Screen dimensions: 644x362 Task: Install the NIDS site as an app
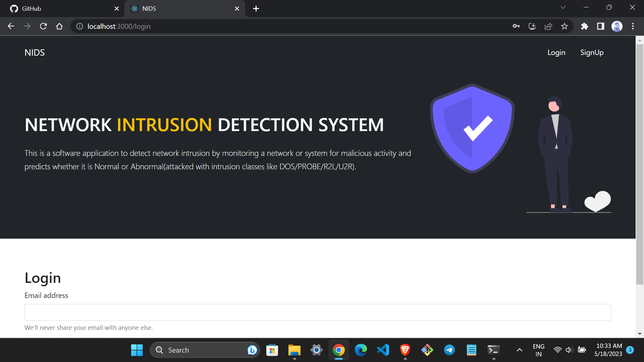532,26
